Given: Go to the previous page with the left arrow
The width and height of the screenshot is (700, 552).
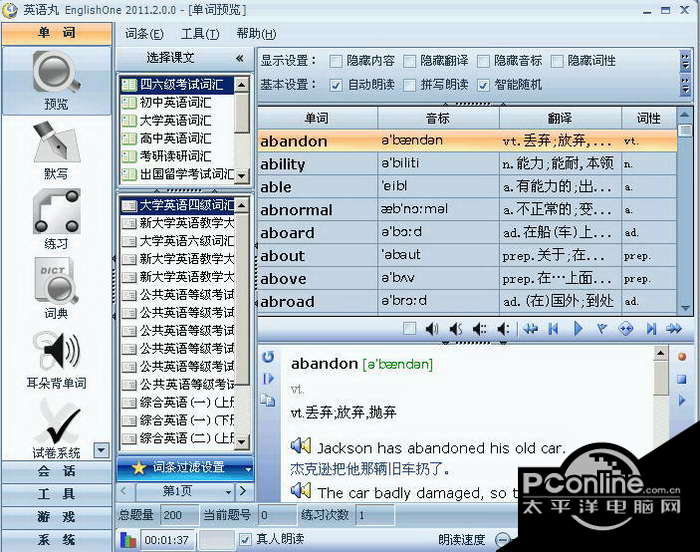Looking at the screenshot, I should coord(124,491).
